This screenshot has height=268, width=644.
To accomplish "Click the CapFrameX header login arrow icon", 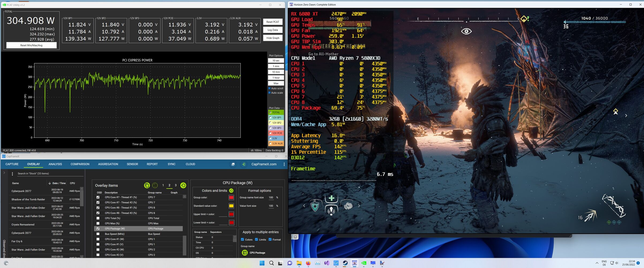I will pyautogui.click(x=243, y=164).
